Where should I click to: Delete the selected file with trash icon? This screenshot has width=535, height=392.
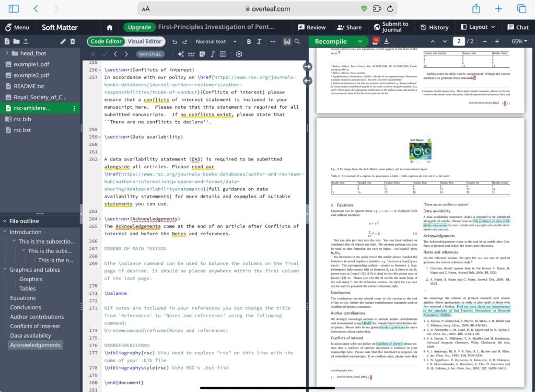pos(73,41)
